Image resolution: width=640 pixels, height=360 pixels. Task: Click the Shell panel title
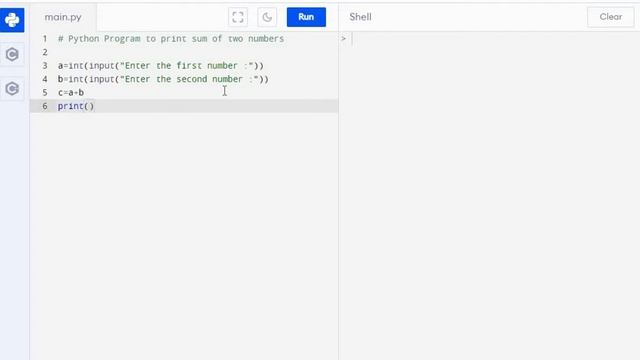pyautogui.click(x=360, y=17)
